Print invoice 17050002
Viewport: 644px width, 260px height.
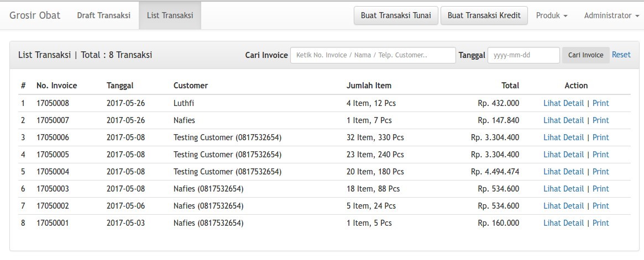pos(600,206)
